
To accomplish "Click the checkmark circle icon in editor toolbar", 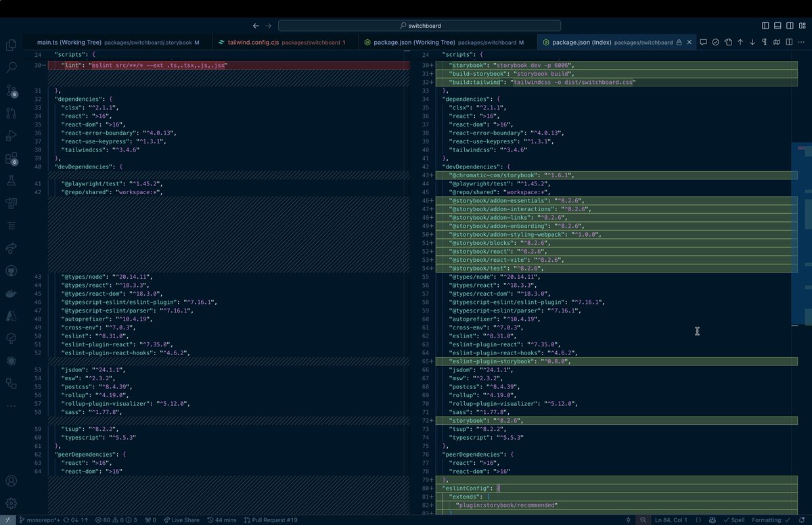I will [715, 42].
